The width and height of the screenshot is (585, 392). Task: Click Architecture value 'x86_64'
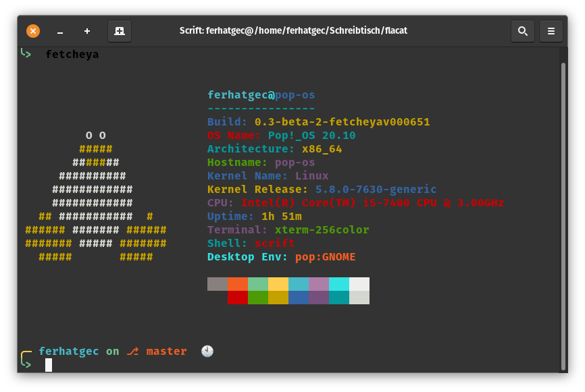click(x=322, y=149)
